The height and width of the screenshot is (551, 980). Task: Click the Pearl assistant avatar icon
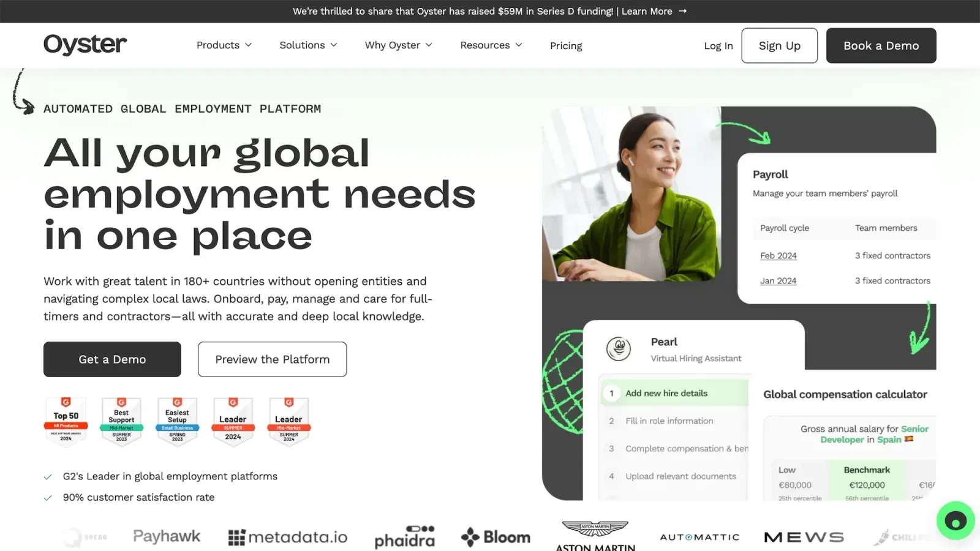coord(619,349)
